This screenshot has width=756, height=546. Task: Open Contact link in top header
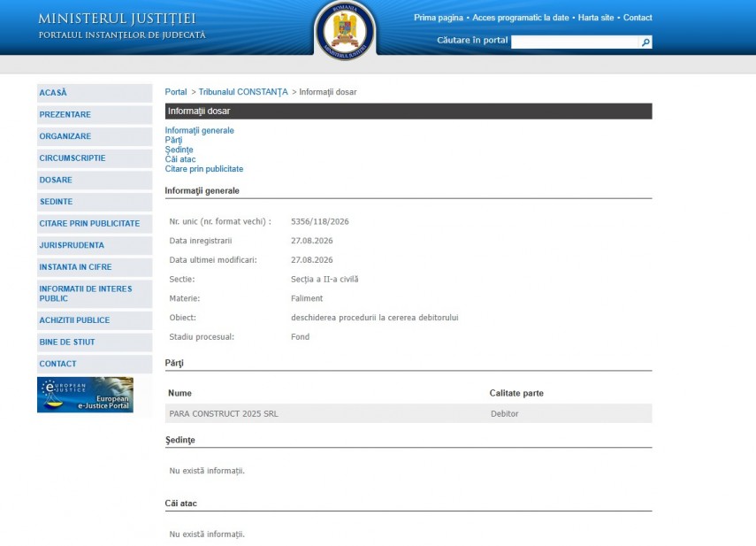tap(638, 18)
